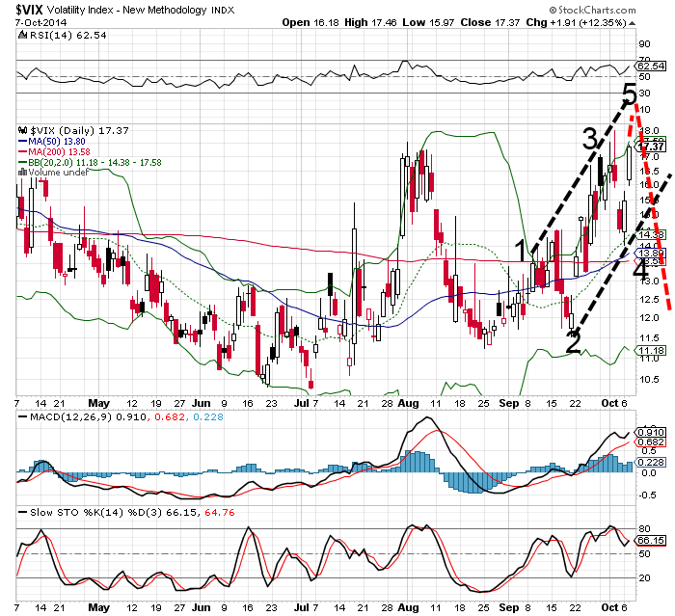Click the 80 label on the stochastic axis
The width and height of the screenshot is (675, 616).
pos(645,529)
